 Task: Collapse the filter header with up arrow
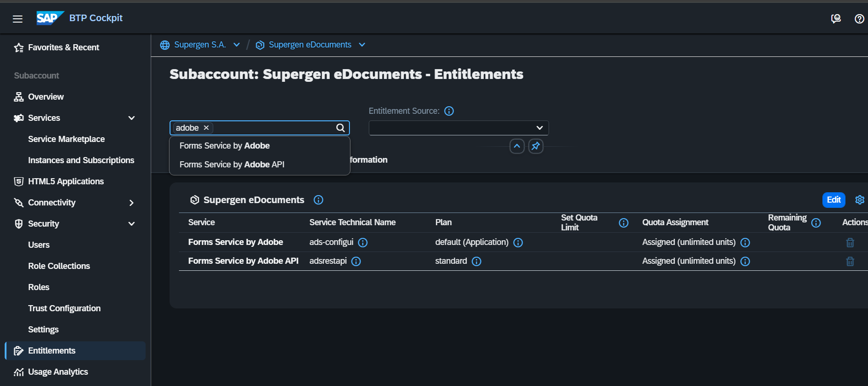[517, 146]
